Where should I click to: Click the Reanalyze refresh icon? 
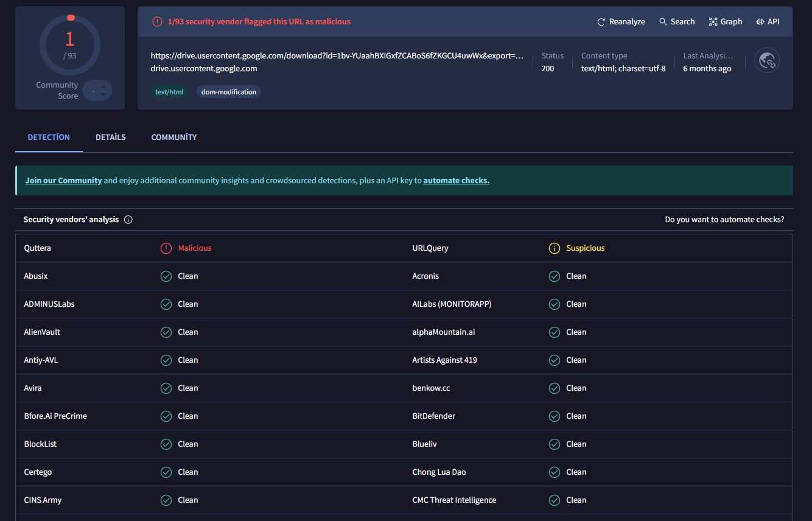601,22
